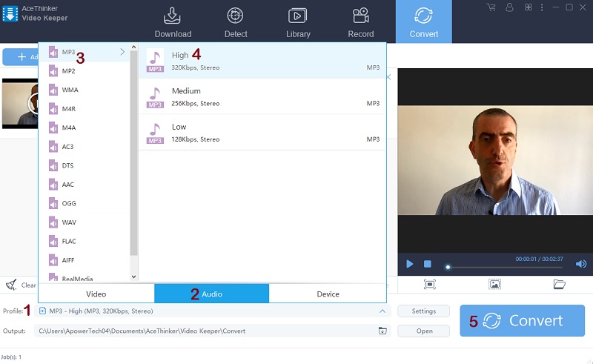
Task: Switch to the Video tab
Action: click(x=96, y=294)
